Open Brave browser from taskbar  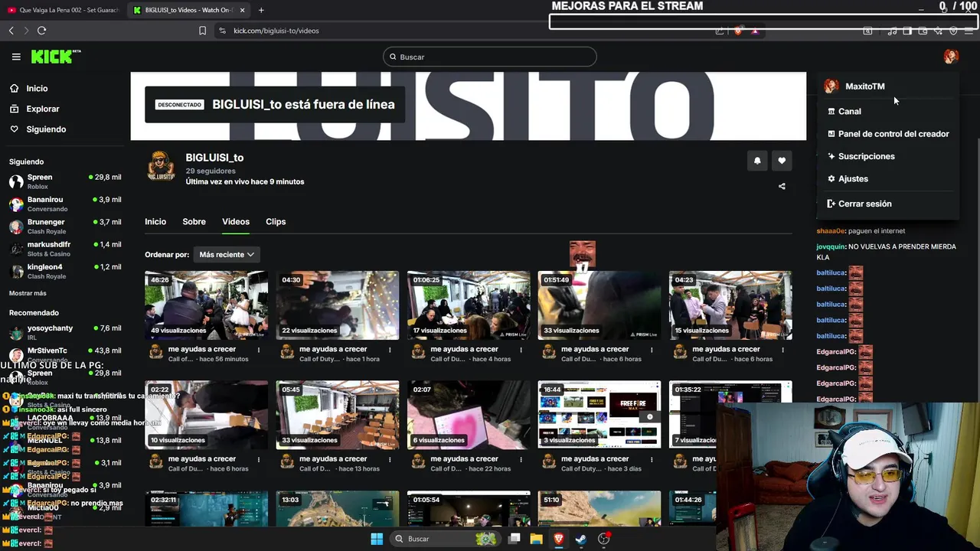(559, 539)
